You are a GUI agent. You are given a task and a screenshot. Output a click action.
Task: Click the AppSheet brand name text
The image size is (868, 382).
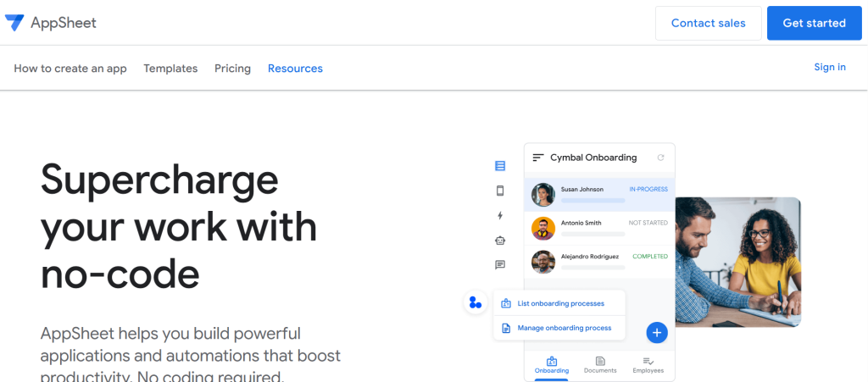[x=63, y=23]
